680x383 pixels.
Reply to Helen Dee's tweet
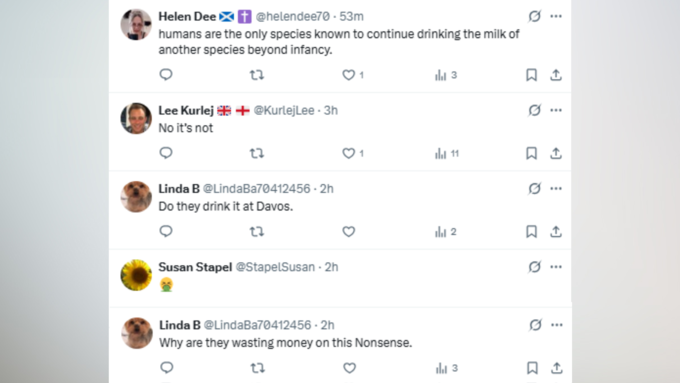pos(166,75)
